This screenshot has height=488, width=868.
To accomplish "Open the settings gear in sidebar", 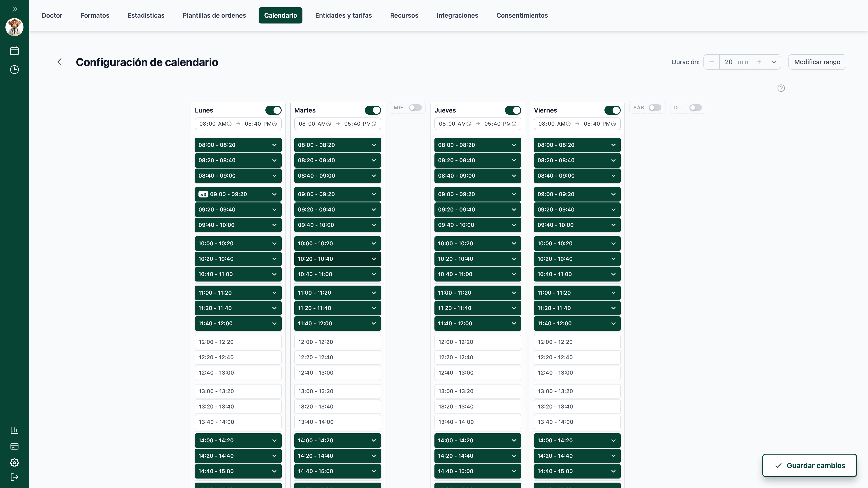I will [14, 463].
